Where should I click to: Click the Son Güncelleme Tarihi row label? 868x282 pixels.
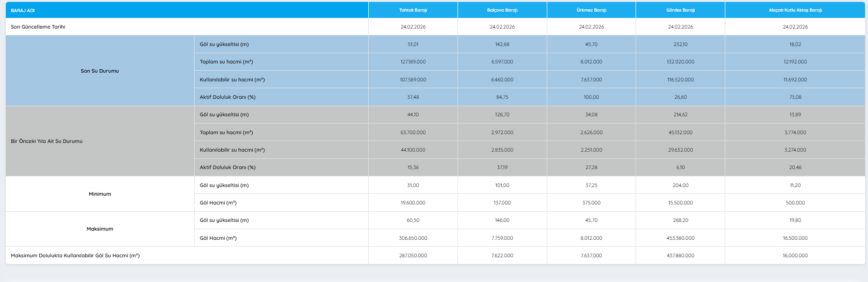point(38,27)
